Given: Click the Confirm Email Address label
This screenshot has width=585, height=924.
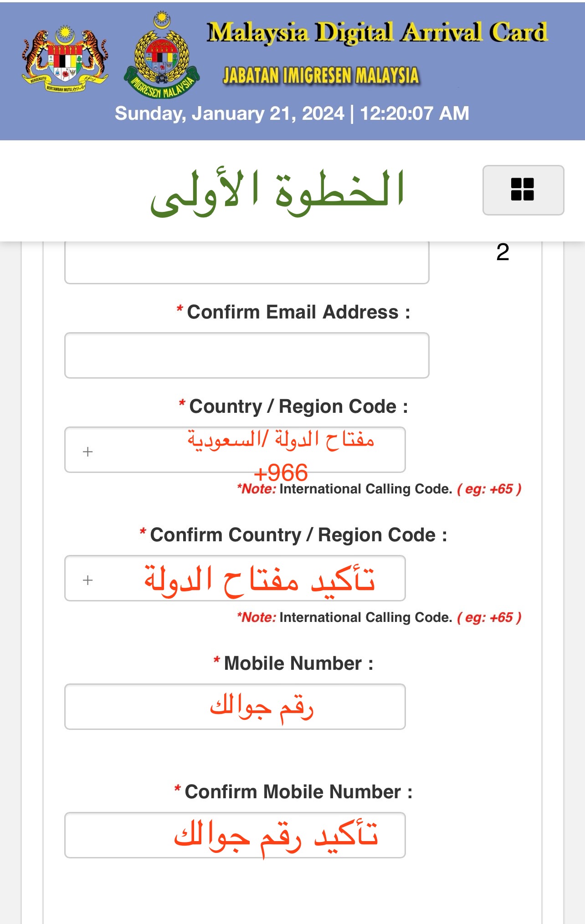Looking at the screenshot, I should pyautogui.click(x=294, y=313).
